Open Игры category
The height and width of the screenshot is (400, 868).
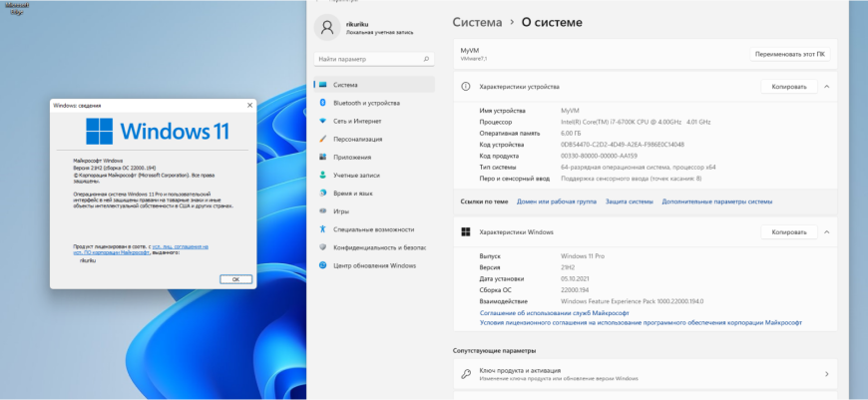[x=374, y=211]
